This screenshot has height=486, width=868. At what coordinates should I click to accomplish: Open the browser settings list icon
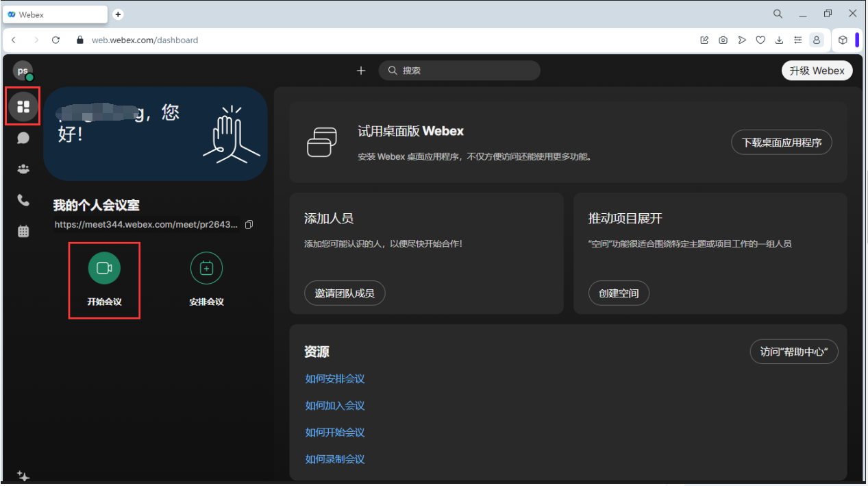pyautogui.click(x=797, y=40)
